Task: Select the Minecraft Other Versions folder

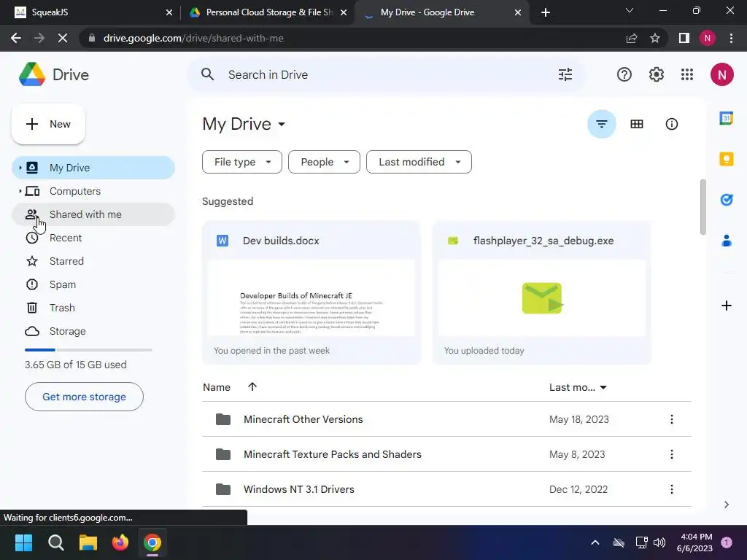Action: click(447, 419)
